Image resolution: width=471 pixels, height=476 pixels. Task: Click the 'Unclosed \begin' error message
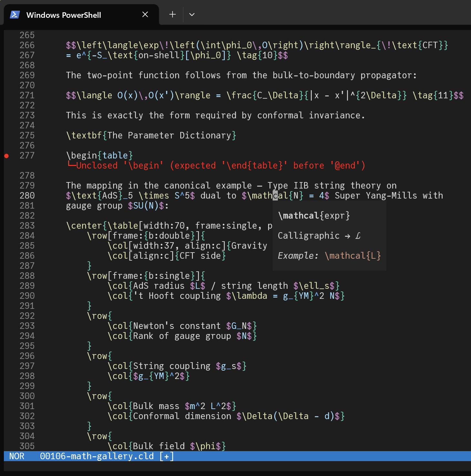click(216, 166)
